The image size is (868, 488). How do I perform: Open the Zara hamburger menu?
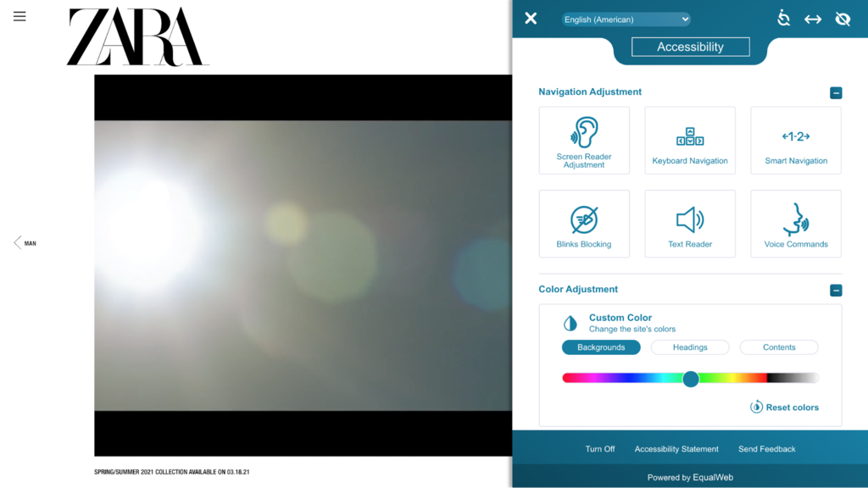[19, 15]
